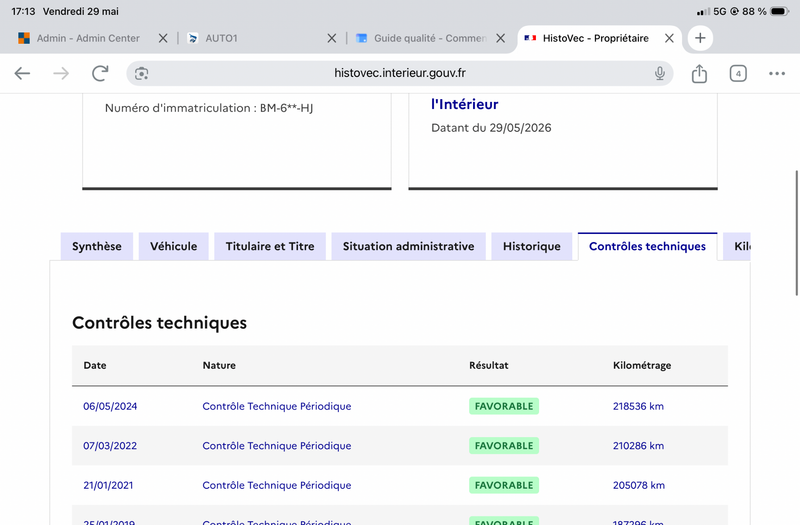Close the AUTO1 tab
Screen dimensions: 800x525
click(x=332, y=38)
